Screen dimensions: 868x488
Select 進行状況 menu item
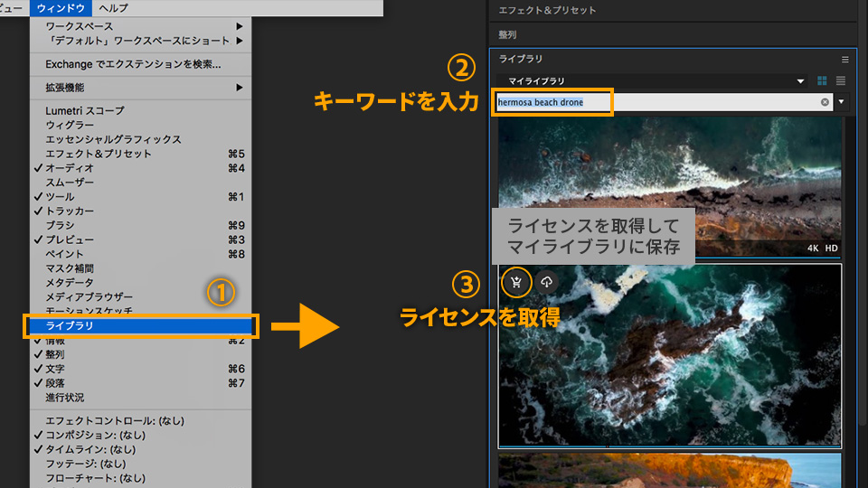pos(141,398)
